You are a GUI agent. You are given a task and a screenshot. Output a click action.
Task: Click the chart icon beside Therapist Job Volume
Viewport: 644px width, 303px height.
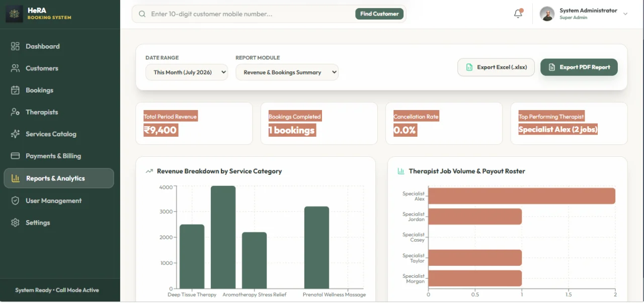tap(401, 171)
